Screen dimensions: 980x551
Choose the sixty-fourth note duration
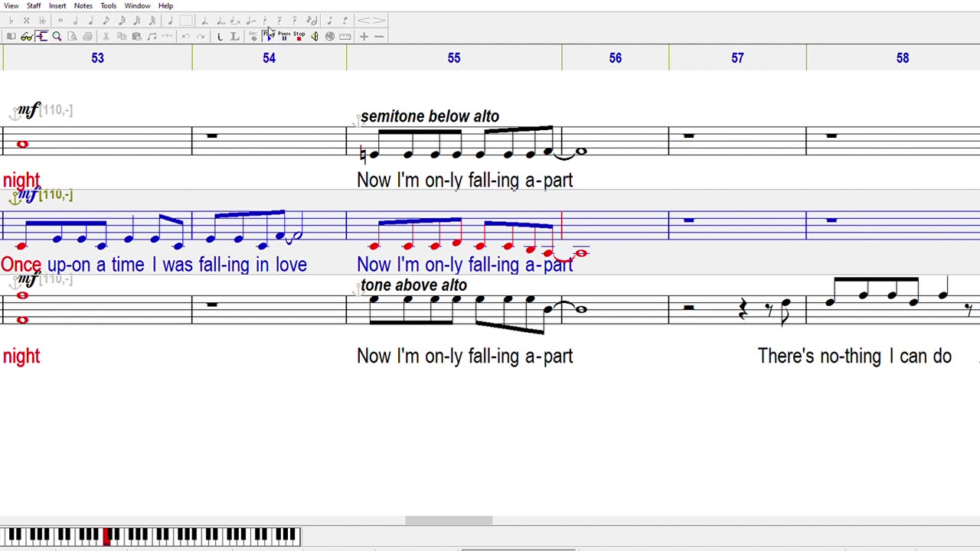[x=152, y=21]
